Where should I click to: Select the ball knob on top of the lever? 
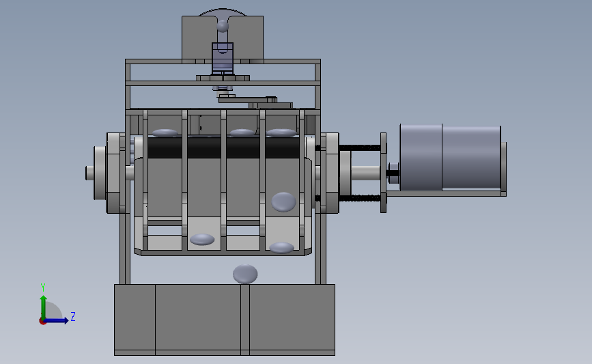pyautogui.click(x=223, y=26)
